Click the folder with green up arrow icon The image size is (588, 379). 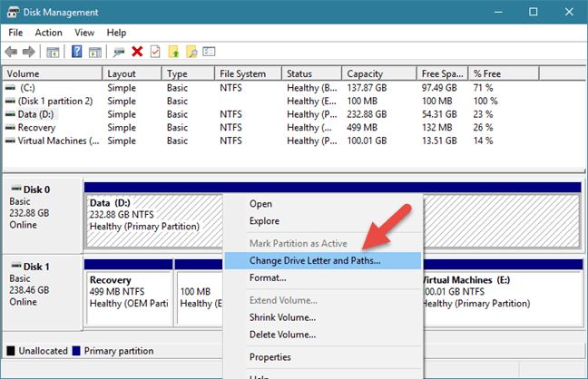click(x=174, y=52)
